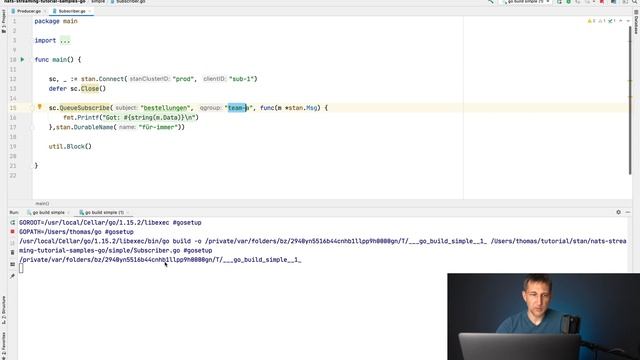
Task: Close the Subscriber.go editor tab
Action: coord(90,11)
